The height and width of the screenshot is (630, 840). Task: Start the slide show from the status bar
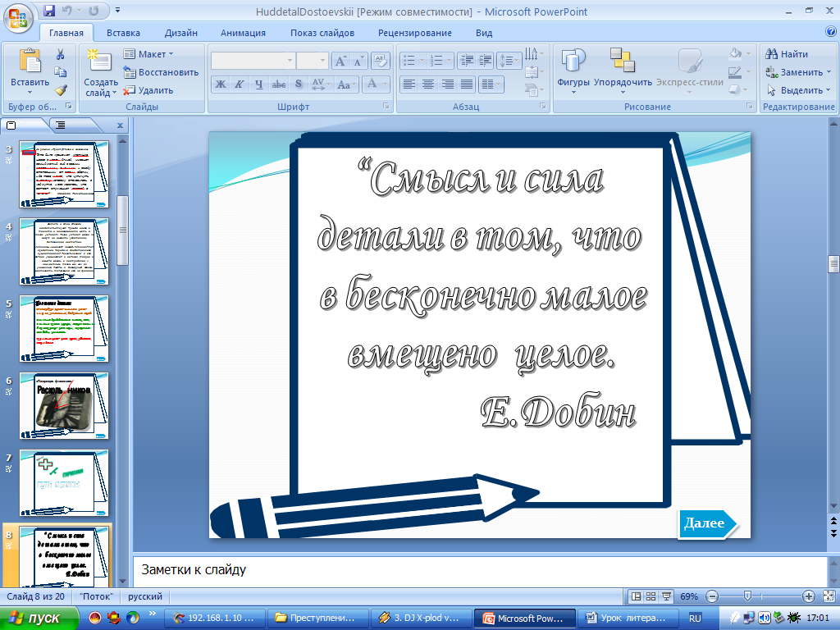[x=666, y=596]
